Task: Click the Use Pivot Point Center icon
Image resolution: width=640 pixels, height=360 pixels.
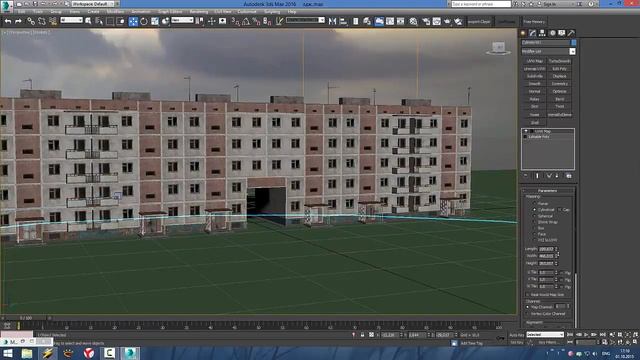Action: coord(199,21)
